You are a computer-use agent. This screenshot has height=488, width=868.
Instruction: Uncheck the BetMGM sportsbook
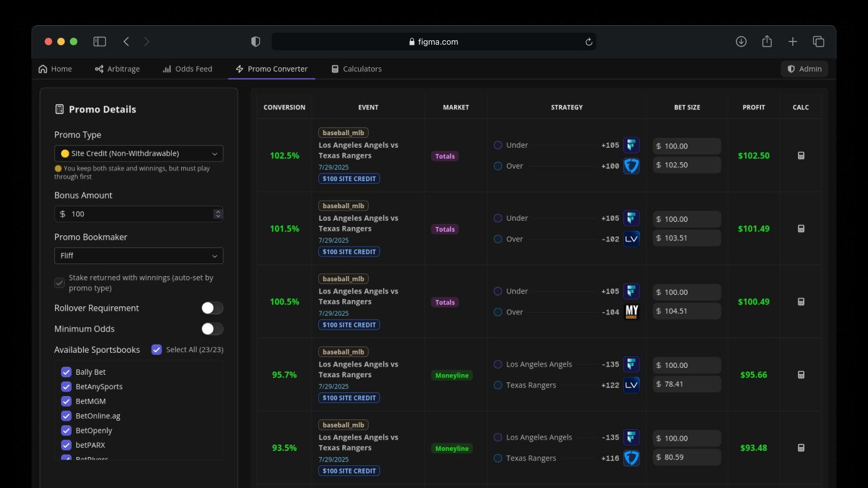coord(66,401)
